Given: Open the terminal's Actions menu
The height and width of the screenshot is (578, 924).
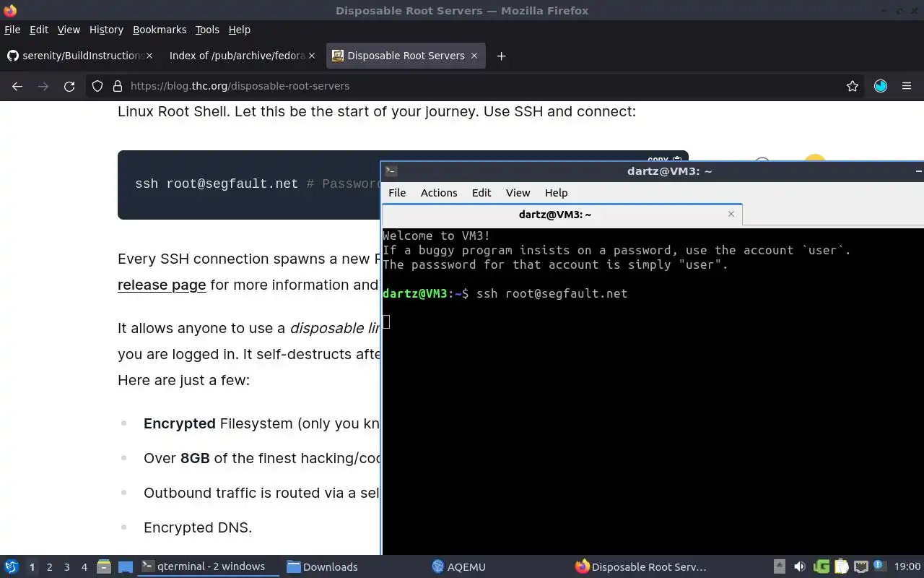Looking at the screenshot, I should [439, 193].
